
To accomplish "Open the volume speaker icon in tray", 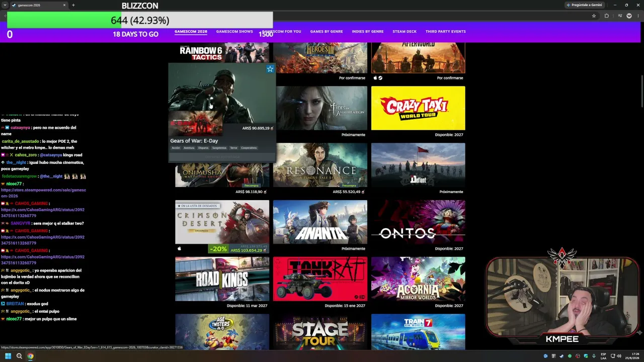I will coord(619,356).
